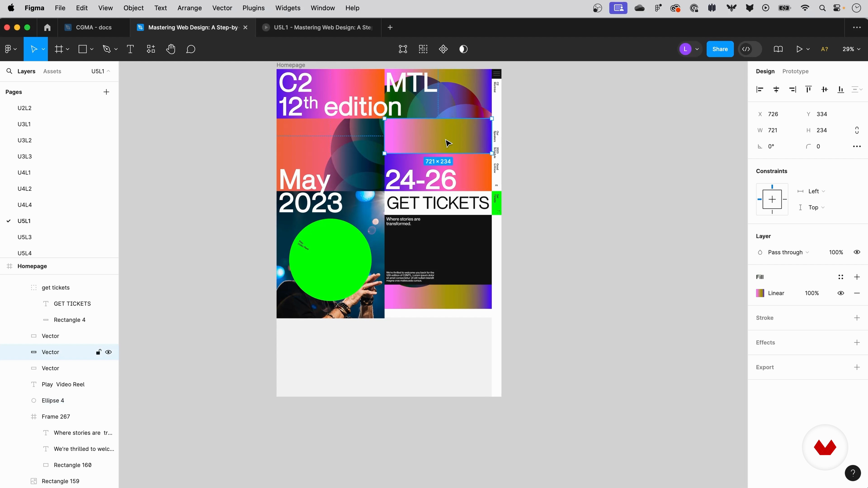Add a stroke with plus button
Viewport: 868px width, 488px height.
pyautogui.click(x=857, y=318)
